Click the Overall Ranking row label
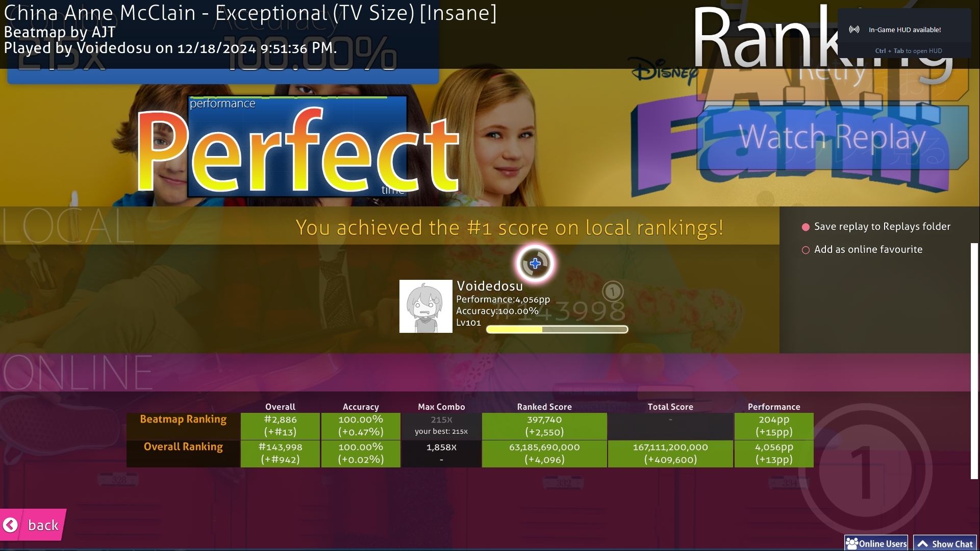 (x=183, y=447)
